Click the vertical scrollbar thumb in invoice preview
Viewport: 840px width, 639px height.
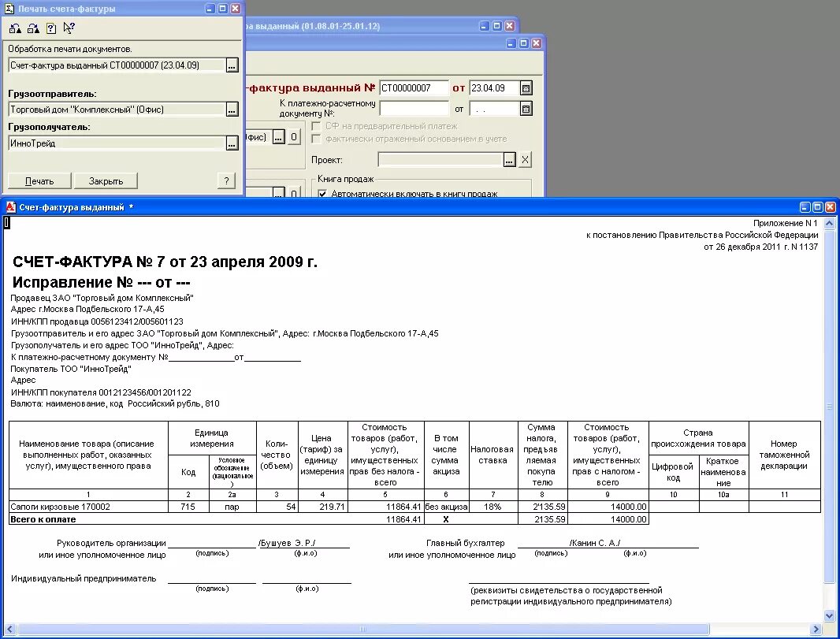pyautogui.click(x=829, y=407)
